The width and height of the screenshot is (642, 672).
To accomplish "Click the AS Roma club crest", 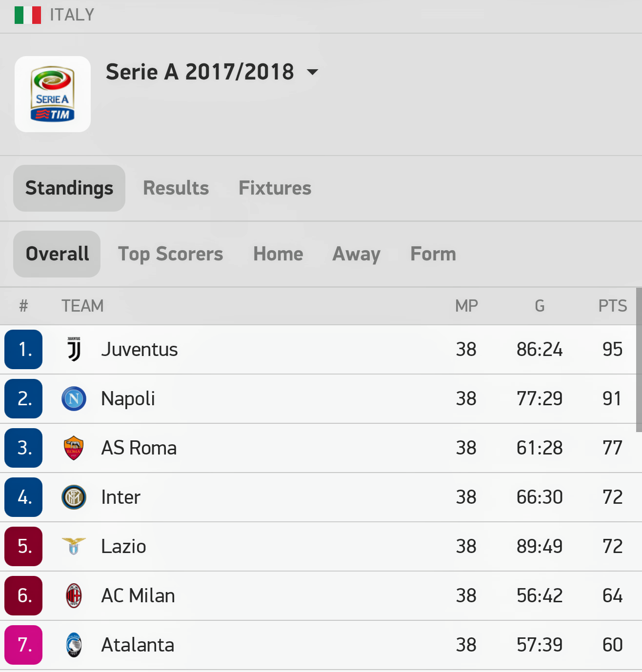I will [x=74, y=448].
